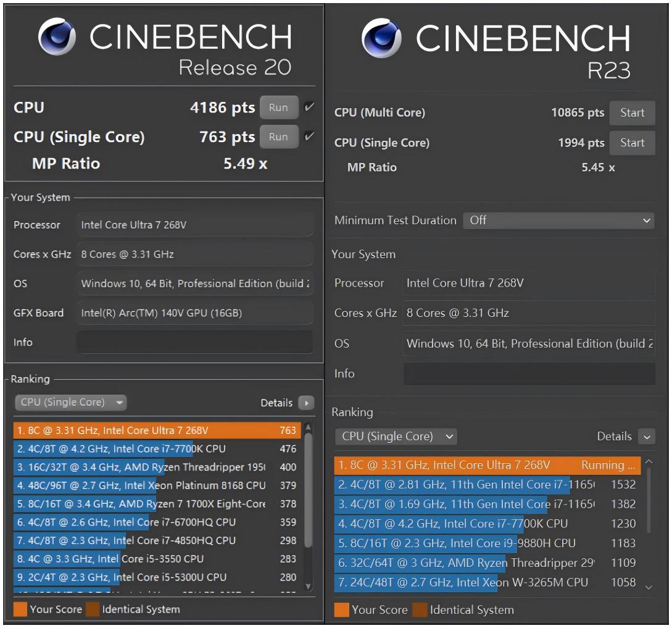The image size is (672, 628).
Task: Select R20 row Intel Core i5-3550
Action: tap(157, 559)
